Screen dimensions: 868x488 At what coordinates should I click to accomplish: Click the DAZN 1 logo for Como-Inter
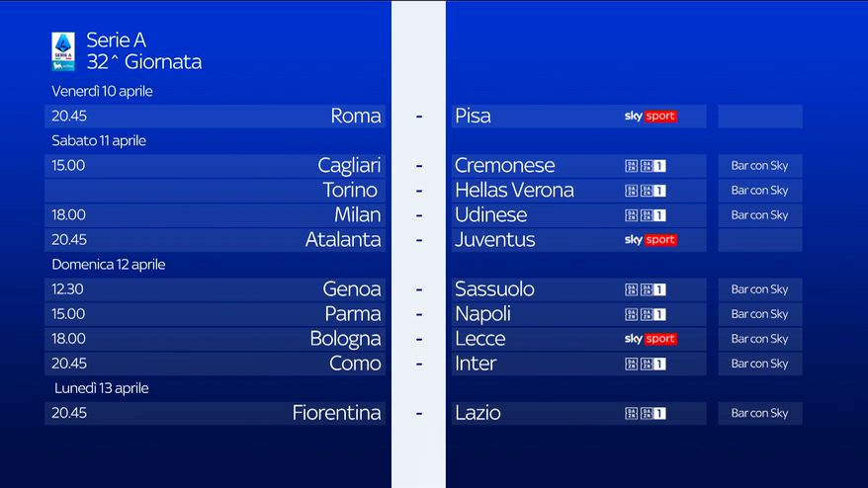(x=646, y=364)
